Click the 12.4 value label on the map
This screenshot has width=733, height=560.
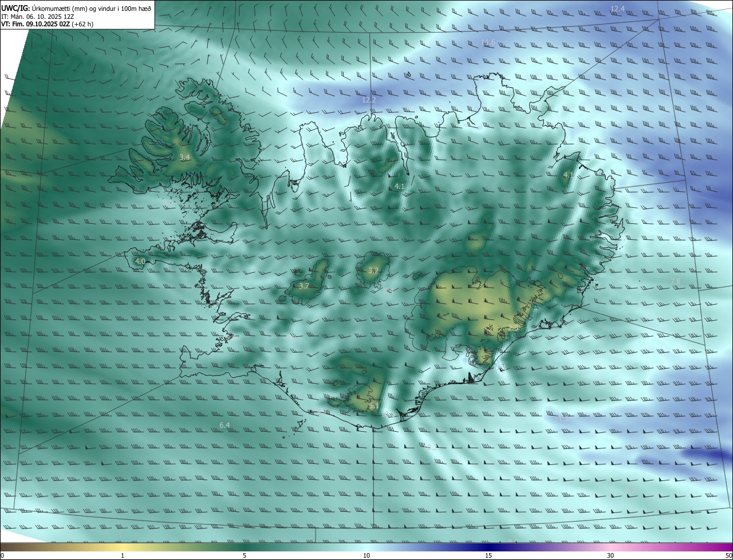tap(617, 9)
